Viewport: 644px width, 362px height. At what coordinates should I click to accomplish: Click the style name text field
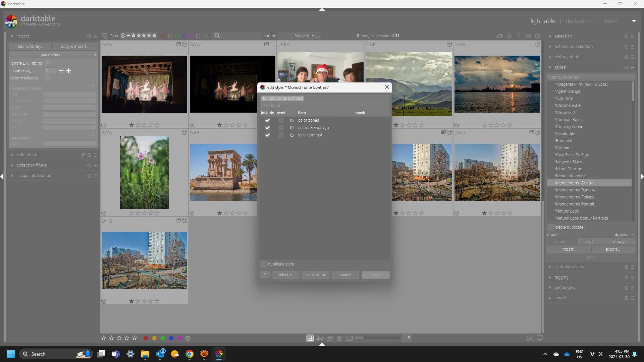325,99
